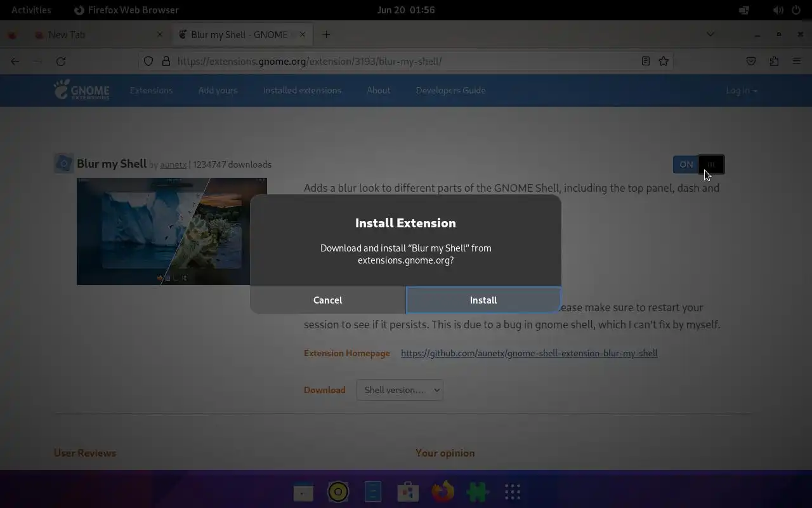Bookmark this page with the star
This screenshot has height=508, width=812.
664,61
